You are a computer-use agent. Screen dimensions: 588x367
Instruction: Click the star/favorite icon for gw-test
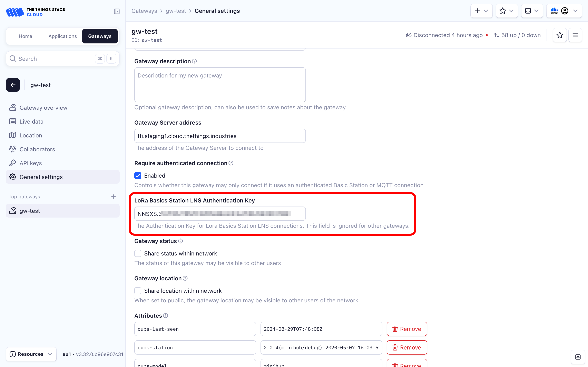pyautogui.click(x=560, y=35)
